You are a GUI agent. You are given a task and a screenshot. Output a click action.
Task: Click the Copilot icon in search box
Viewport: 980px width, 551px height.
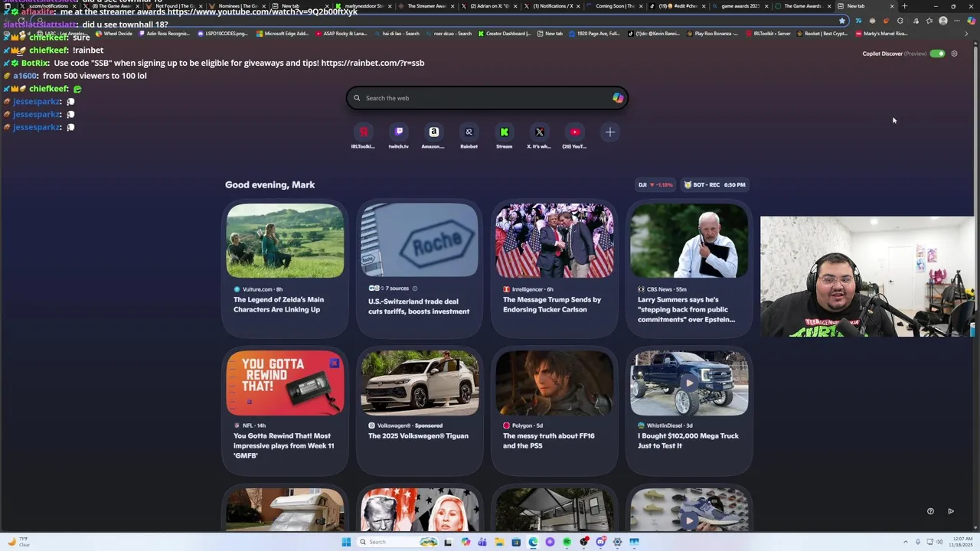point(618,98)
